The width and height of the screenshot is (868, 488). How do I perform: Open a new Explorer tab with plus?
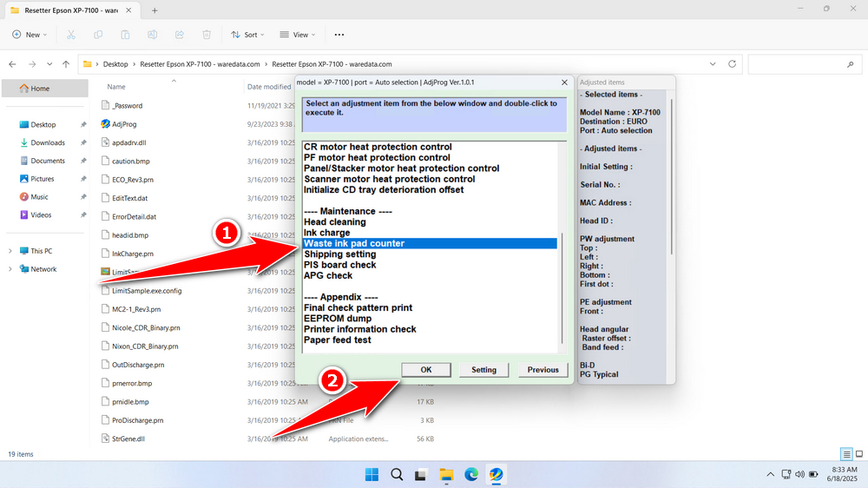pos(155,10)
